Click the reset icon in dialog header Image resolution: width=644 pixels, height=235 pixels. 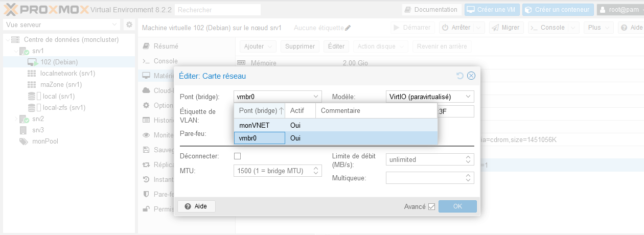pyautogui.click(x=459, y=76)
